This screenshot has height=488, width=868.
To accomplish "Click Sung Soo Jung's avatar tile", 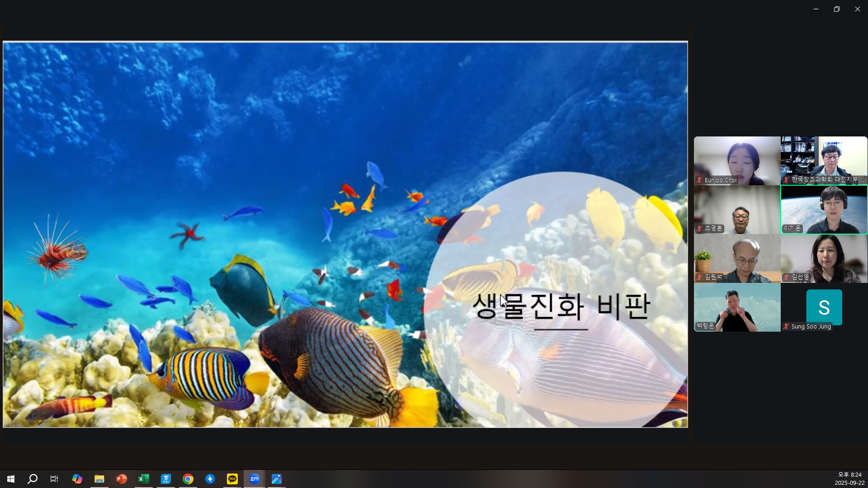I will click(824, 307).
